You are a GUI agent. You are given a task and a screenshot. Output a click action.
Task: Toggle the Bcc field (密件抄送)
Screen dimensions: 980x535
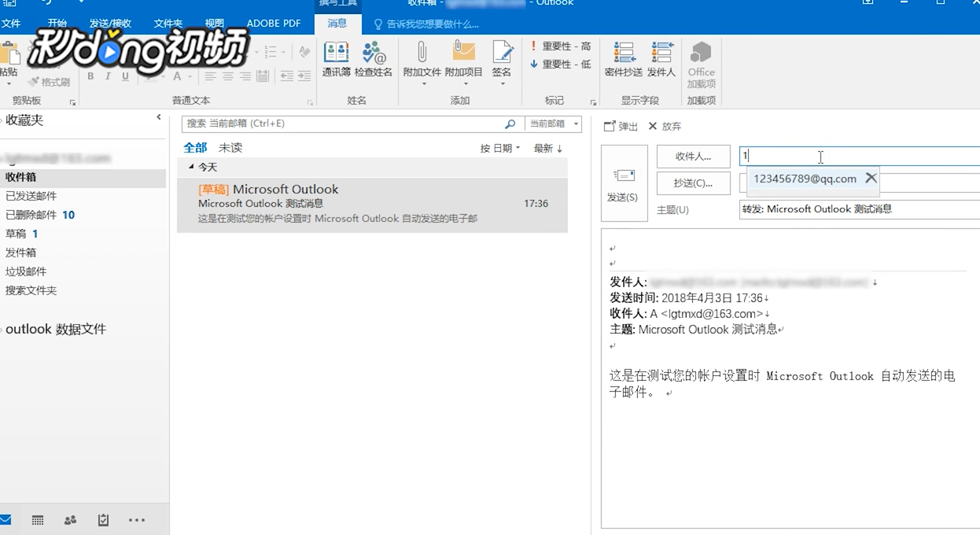click(x=624, y=60)
